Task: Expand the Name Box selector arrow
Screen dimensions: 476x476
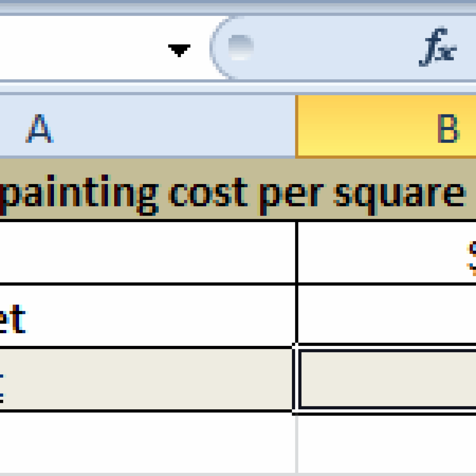Action: click(x=179, y=50)
